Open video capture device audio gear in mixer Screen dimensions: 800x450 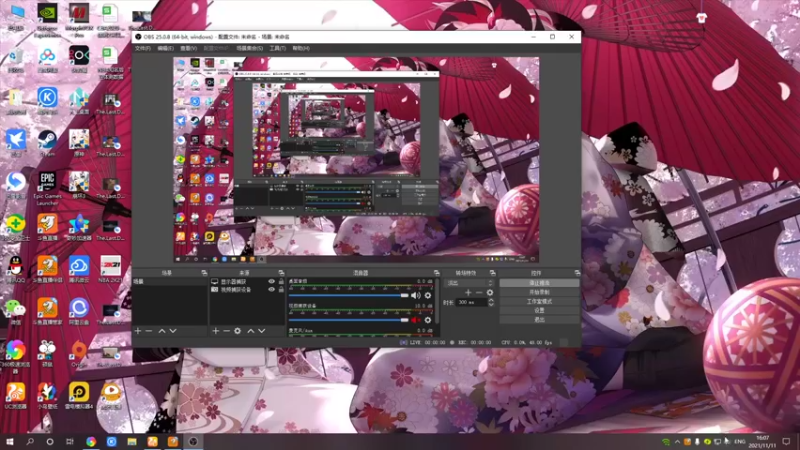click(x=428, y=320)
